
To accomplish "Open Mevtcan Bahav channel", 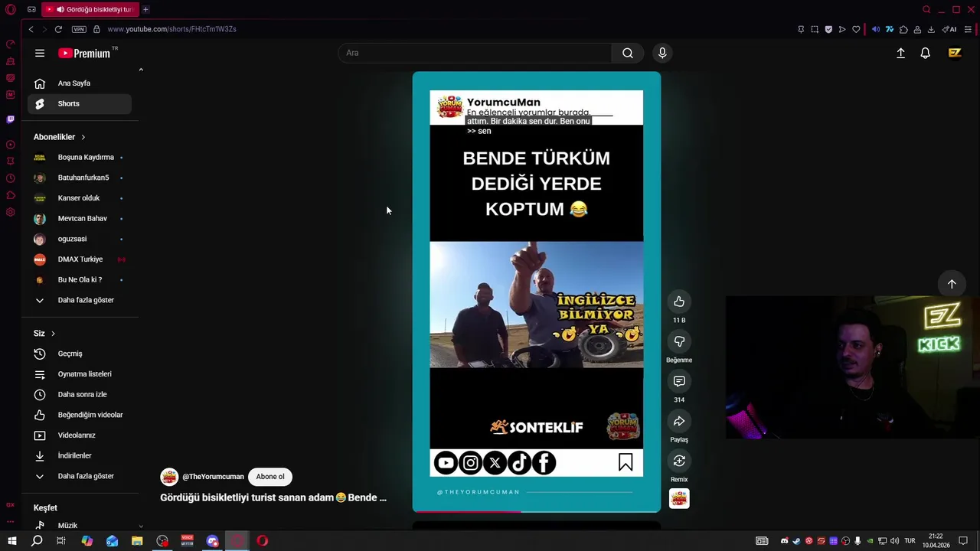I will 80,219.
